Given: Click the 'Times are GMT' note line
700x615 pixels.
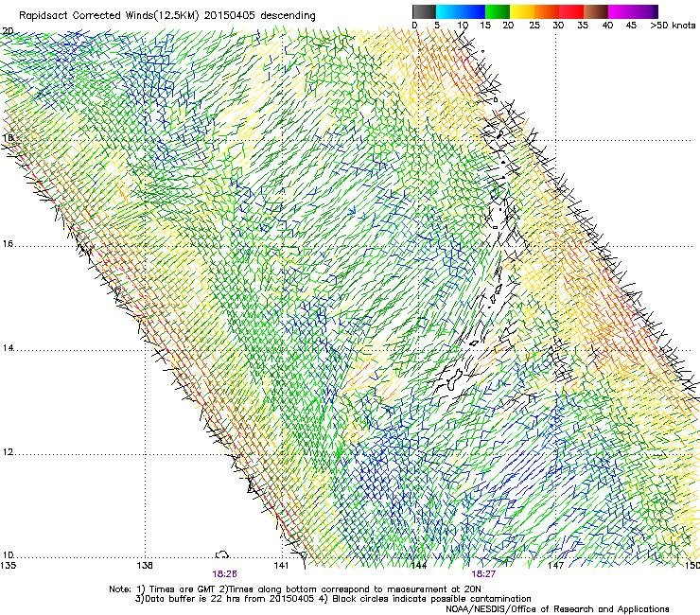Looking at the screenshot, I should tap(295, 589).
